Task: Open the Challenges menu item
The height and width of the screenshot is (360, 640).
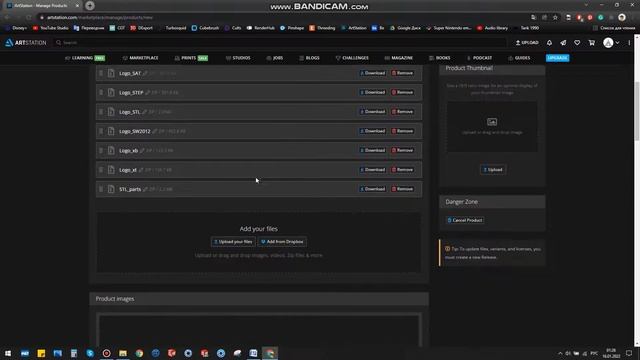Action: coord(352,58)
